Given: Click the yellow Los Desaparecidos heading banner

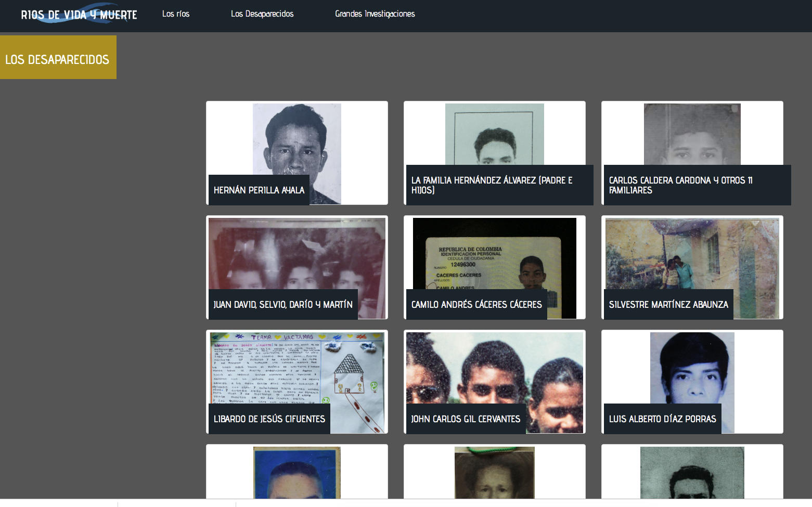Looking at the screenshot, I should [58, 57].
